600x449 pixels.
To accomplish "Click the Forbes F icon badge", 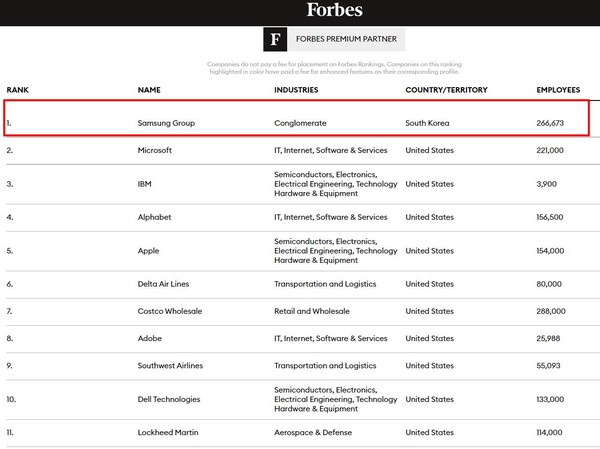I will point(275,39).
